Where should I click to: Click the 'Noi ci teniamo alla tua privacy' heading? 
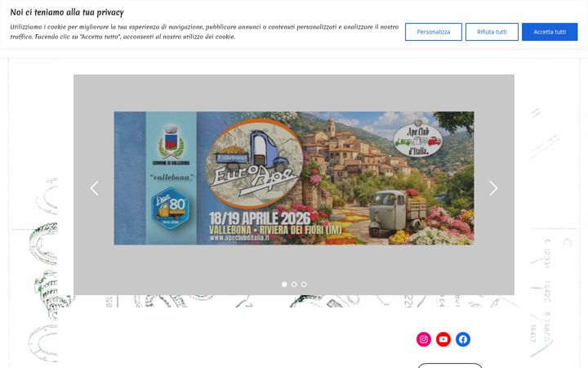click(x=67, y=12)
